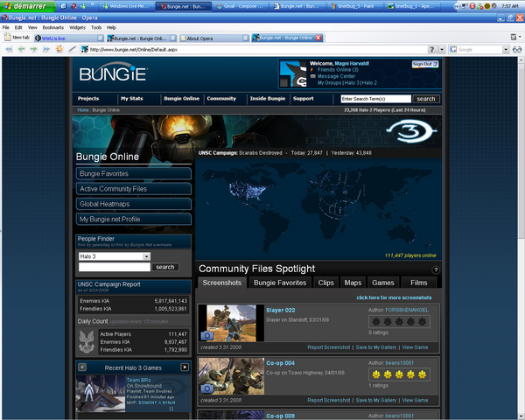Open Active Community Files
Screen dimensions: 525x420
(x=134, y=189)
